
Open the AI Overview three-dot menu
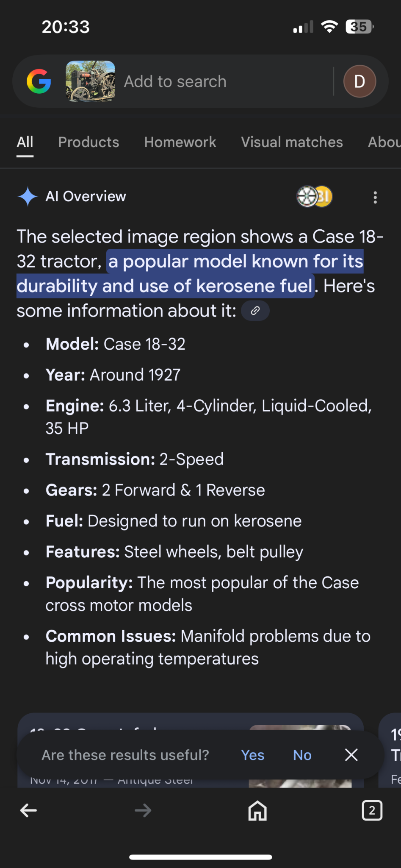[x=375, y=197]
